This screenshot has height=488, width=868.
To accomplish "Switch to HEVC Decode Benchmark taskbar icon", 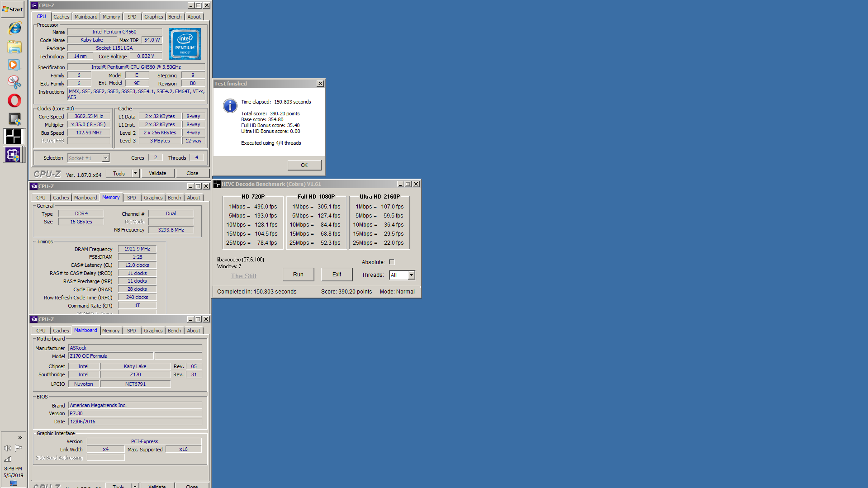I will 14,136.
